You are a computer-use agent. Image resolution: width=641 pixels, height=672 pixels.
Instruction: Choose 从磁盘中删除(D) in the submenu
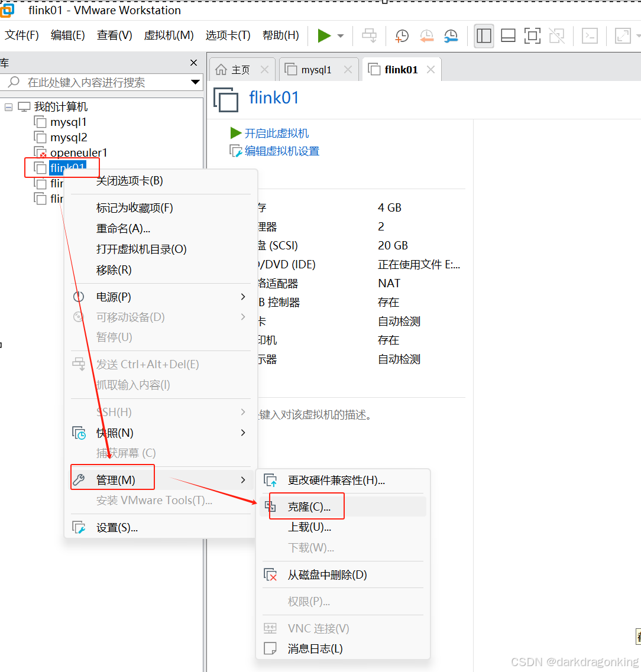(327, 574)
